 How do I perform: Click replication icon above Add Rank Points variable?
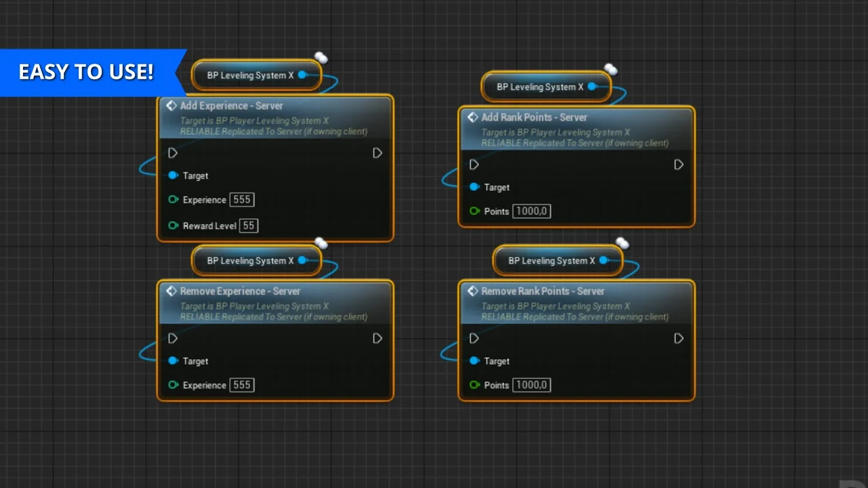611,69
